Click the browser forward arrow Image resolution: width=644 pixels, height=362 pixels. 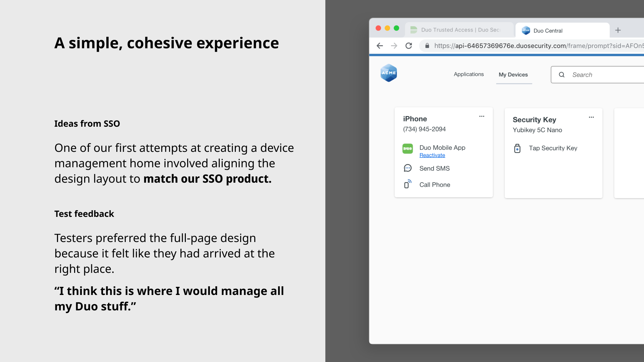394,46
